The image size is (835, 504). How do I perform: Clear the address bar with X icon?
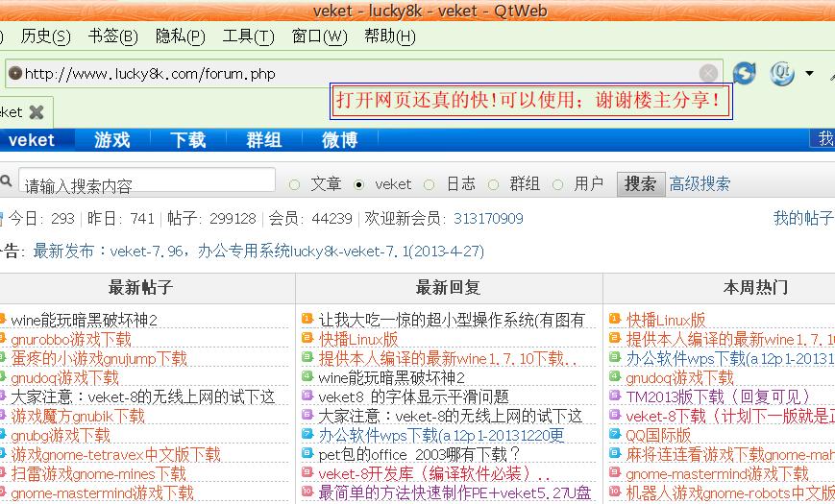[708, 73]
